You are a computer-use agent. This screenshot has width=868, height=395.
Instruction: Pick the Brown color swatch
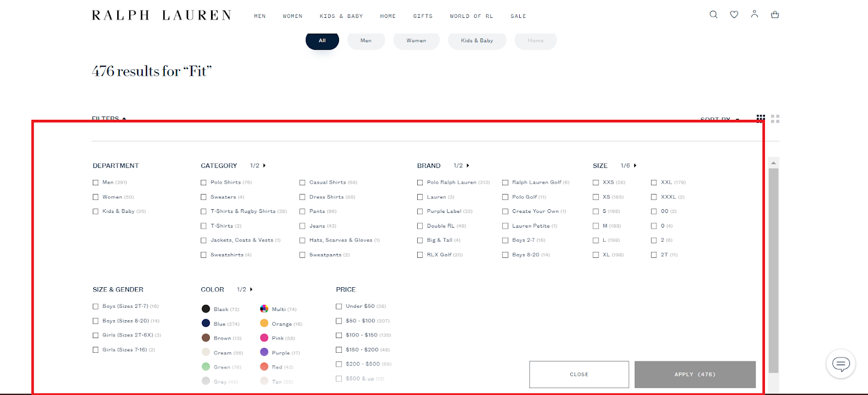(206, 338)
